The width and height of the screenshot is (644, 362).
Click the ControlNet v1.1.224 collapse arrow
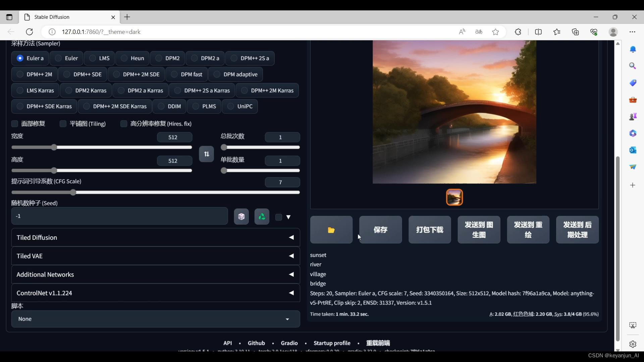[x=291, y=293]
